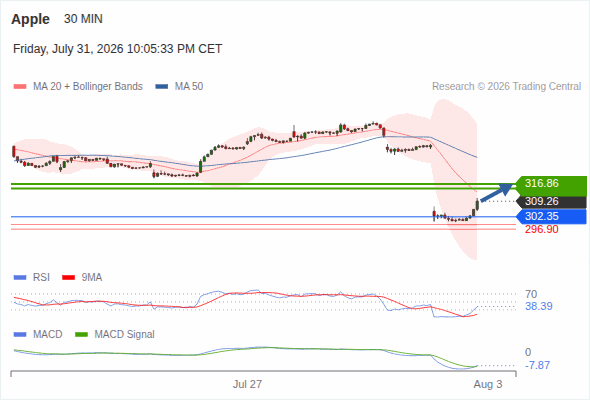Click the 30 MIN timeframe label
This screenshot has height=400, width=590.
pos(83,19)
